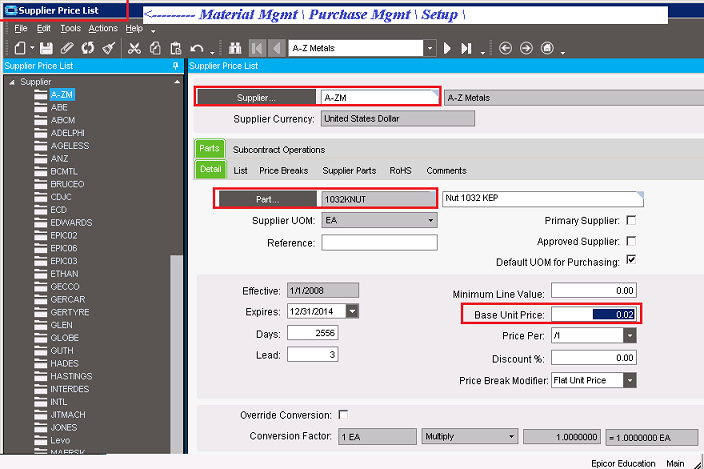Click the binoculars Search icon
The width and height of the screenshot is (704, 469).
(235, 48)
